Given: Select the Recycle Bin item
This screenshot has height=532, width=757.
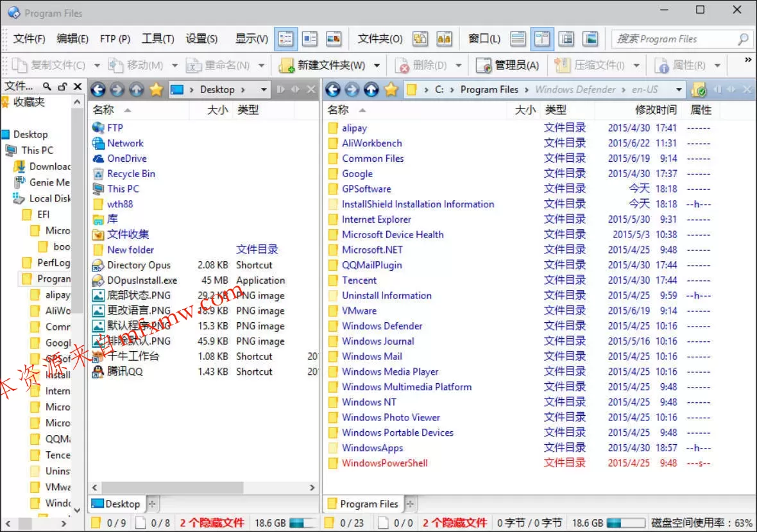Looking at the screenshot, I should [131, 174].
